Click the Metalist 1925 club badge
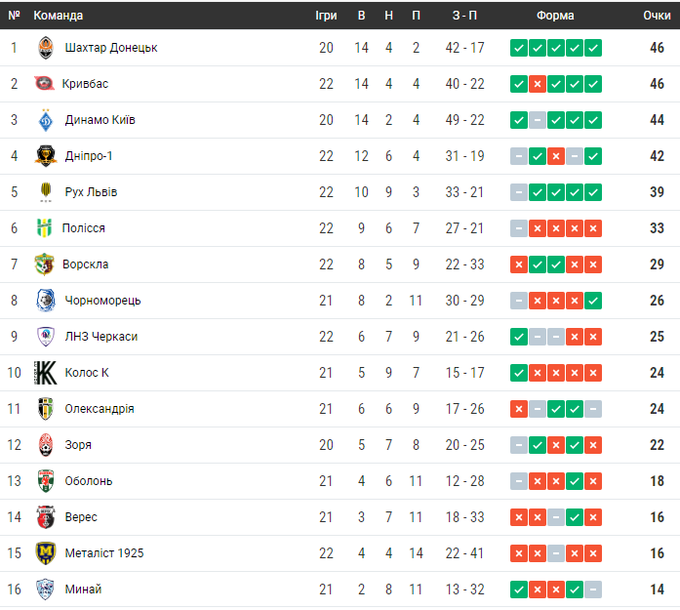680x610 pixels. pos(44,553)
